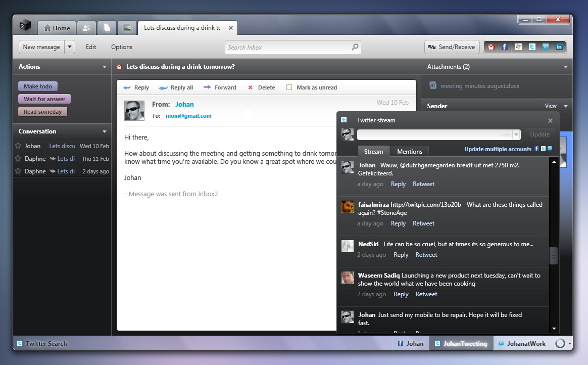
Task: Tick the Mark as unread checkbox
Action: (289, 87)
